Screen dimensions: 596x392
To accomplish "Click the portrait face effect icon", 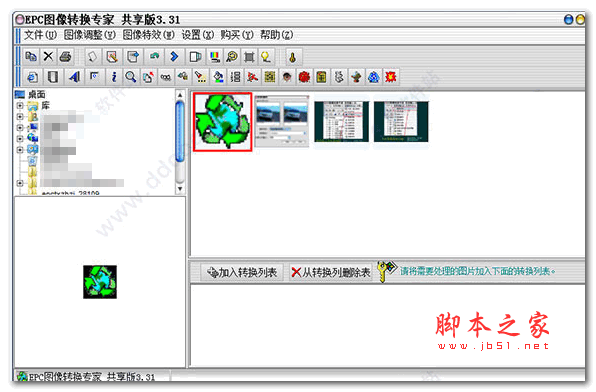I will point(287,77).
